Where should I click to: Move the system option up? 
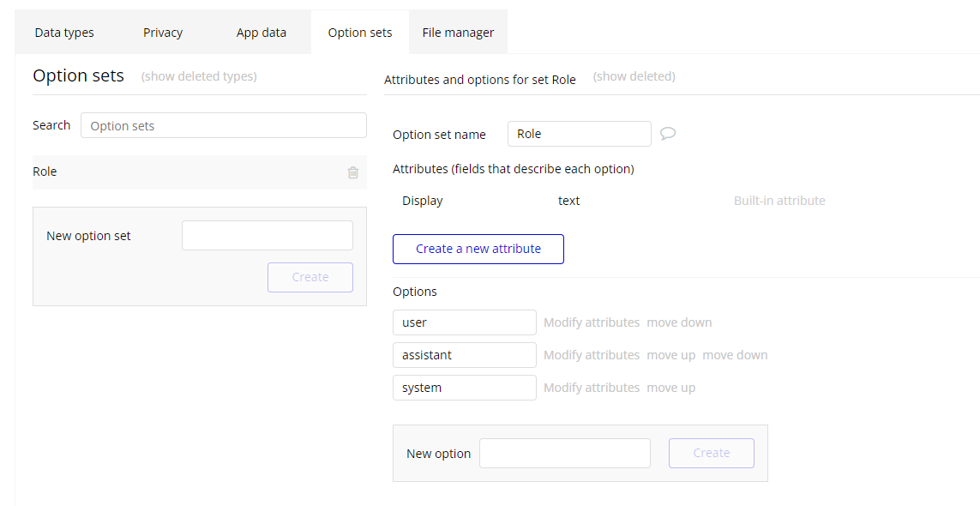[x=671, y=388]
